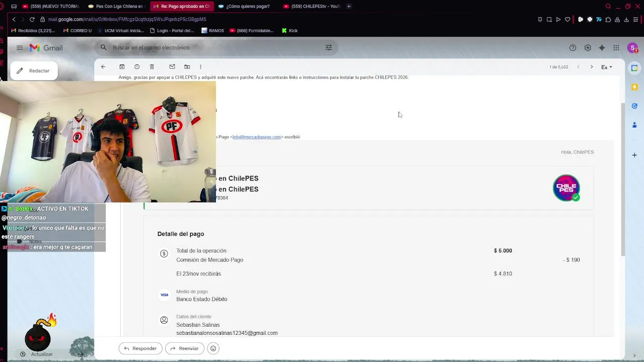Open the emoji reaction button

[213, 348]
